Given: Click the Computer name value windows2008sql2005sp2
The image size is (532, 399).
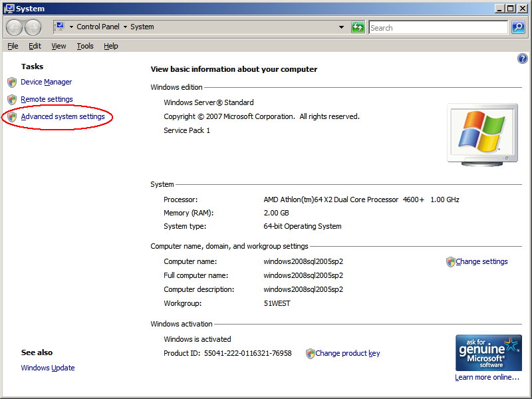Looking at the screenshot, I should tap(303, 261).
